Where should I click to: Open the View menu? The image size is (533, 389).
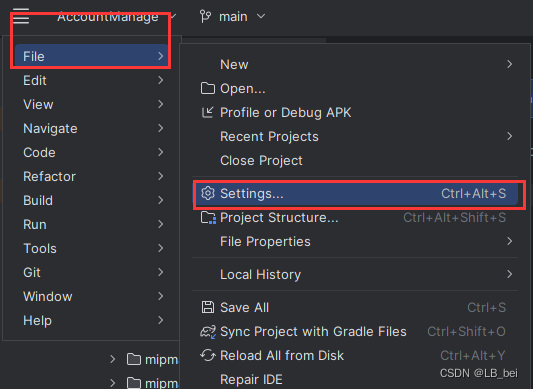point(92,104)
